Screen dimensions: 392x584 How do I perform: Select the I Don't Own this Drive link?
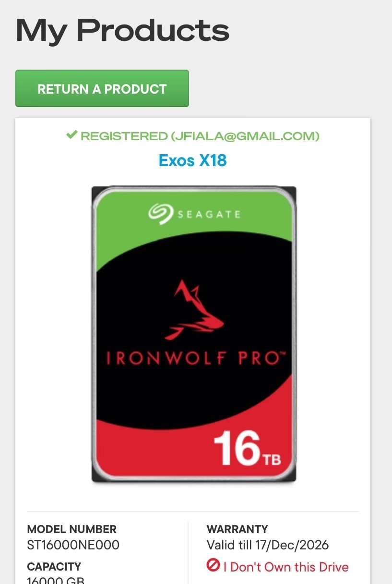[286, 567]
